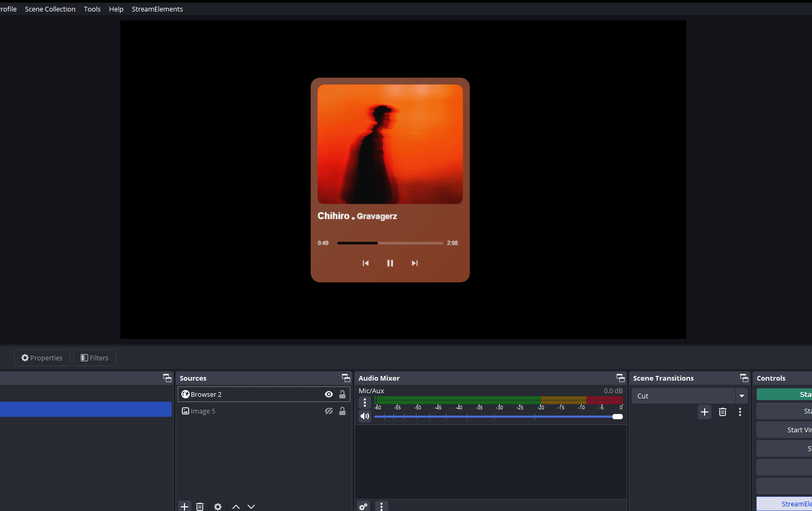Remove the scene transition trash icon
Screen dimensions: 812x511
point(722,412)
